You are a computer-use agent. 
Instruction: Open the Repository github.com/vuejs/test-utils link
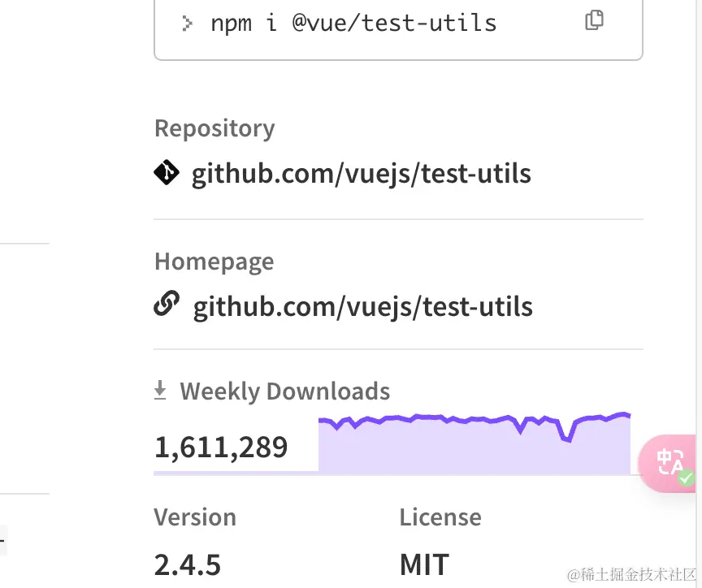(x=361, y=174)
